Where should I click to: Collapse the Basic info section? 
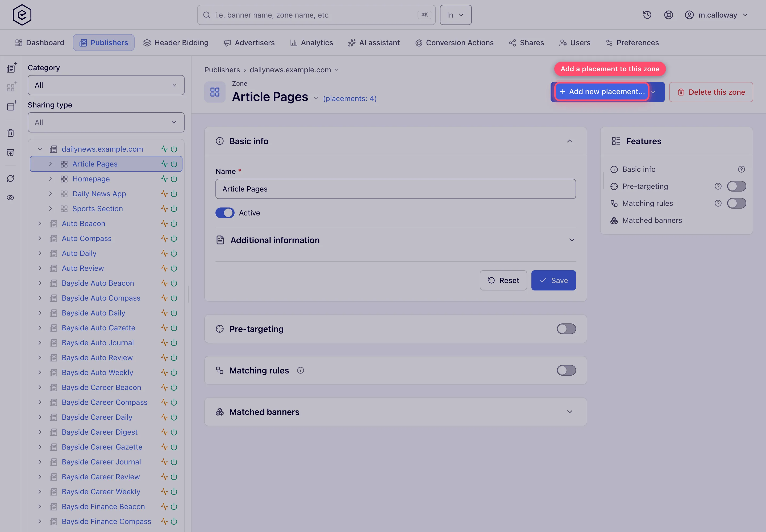[x=570, y=141]
